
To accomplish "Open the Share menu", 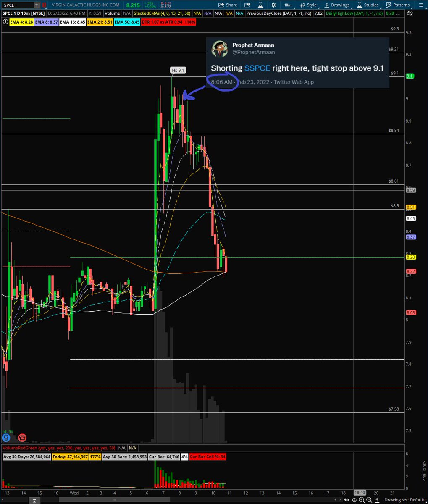I will (228, 5).
